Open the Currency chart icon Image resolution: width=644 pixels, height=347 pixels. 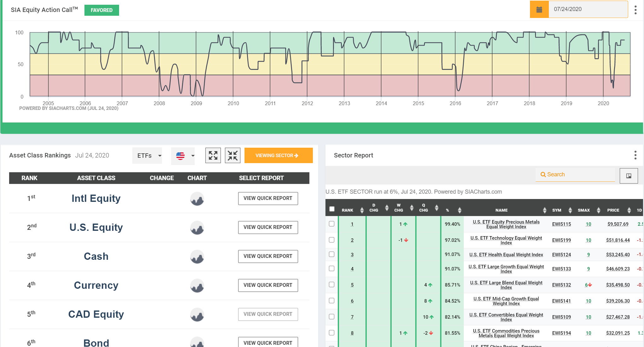197,286
